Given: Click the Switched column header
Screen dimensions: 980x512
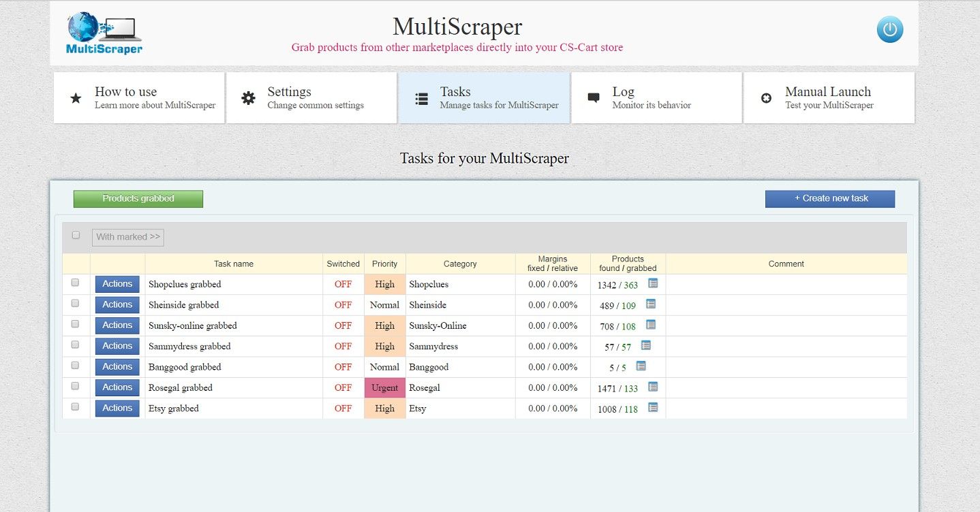Looking at the screenshot, I should point(343,264).
